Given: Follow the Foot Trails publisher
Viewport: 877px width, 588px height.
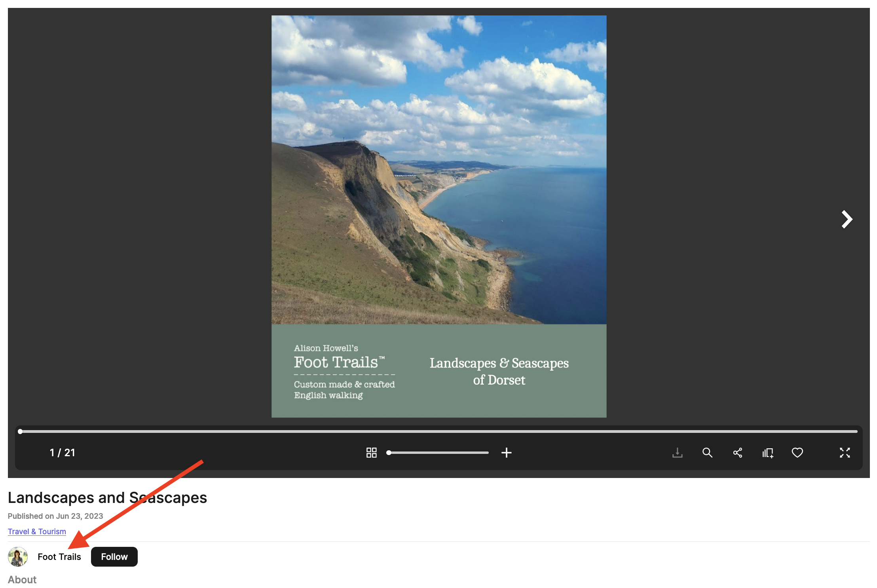Looking at the screenshot, I should (114, 557).
